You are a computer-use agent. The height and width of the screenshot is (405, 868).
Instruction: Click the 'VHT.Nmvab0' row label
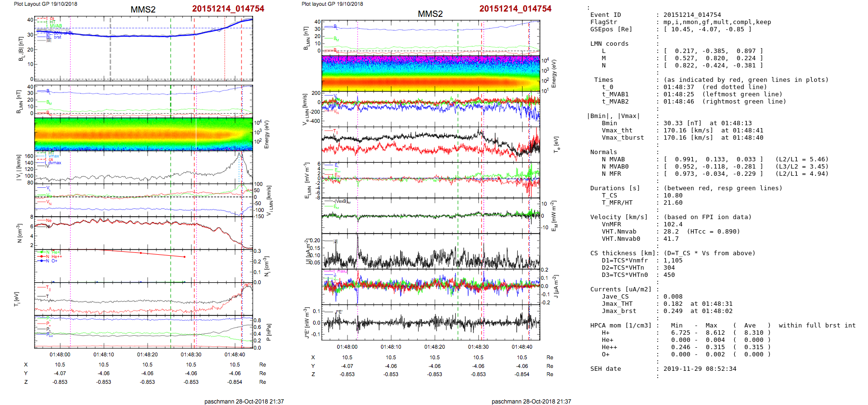coord(621,239)
